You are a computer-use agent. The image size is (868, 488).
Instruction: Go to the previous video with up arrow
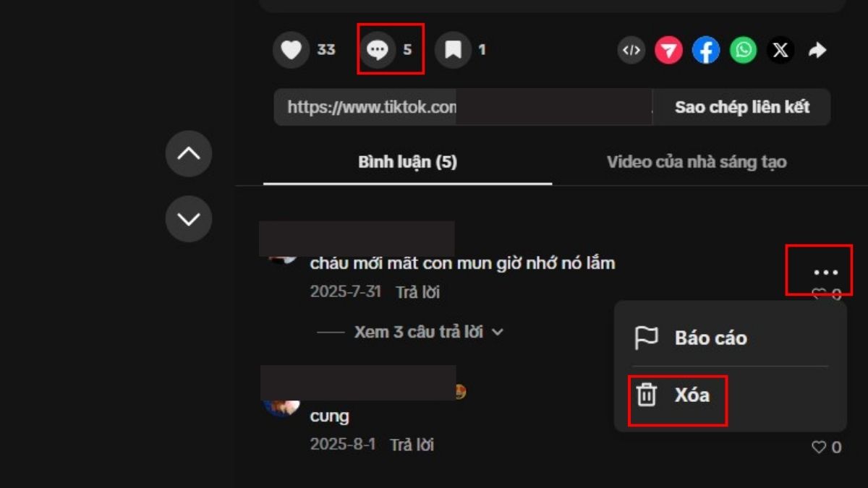pos(189,153)
